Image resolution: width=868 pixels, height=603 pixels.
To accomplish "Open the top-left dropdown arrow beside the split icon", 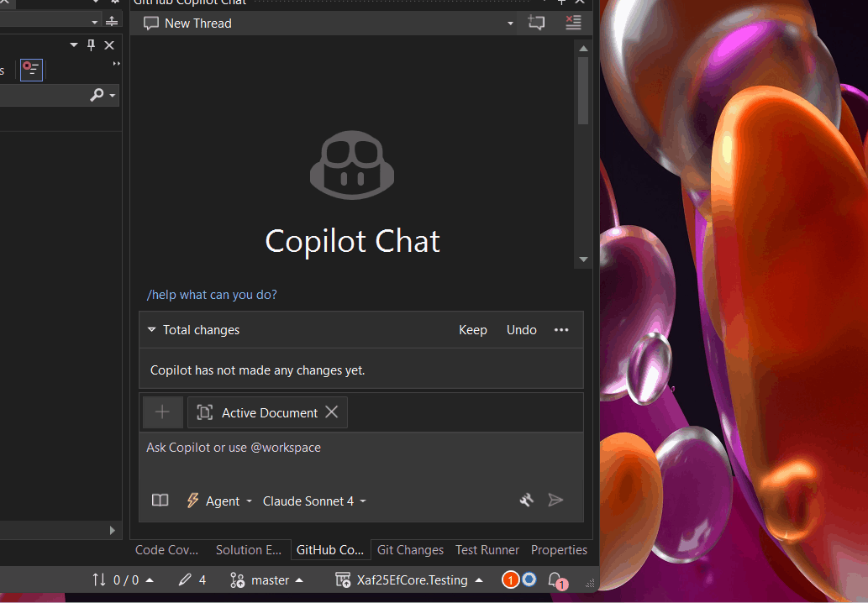I will [x=95, y=22].
